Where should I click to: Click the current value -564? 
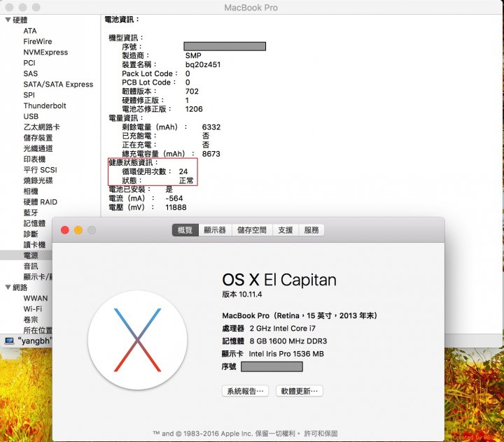pyautogui.click(x=174, y=199)
